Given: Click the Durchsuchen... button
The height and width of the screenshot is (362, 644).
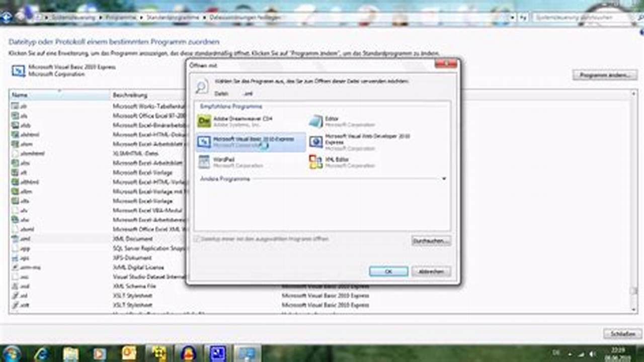Looking at the screenshot, I should pos(431,241).
